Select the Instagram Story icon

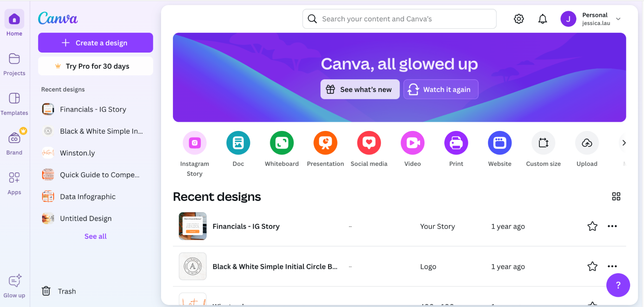pyautogui.click(x=195, y=143)
